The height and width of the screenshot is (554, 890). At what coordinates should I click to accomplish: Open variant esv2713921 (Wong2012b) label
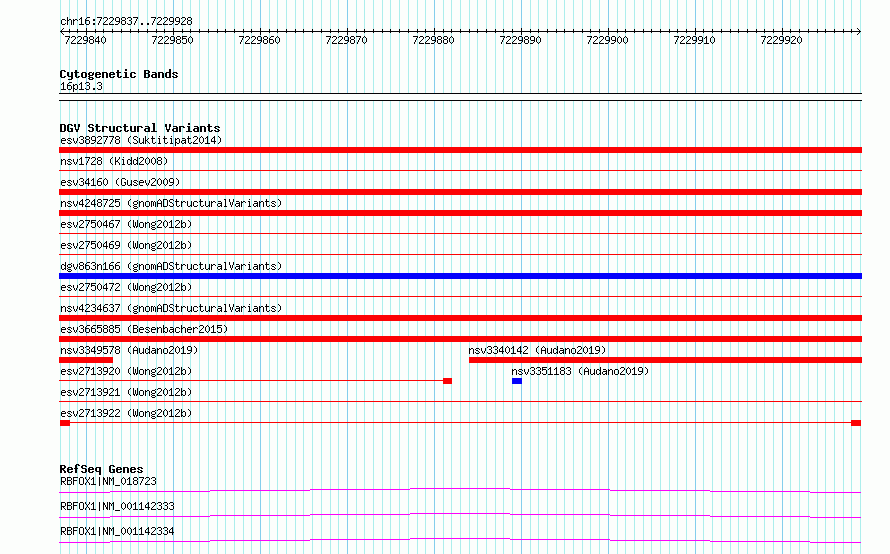point(126,392)
